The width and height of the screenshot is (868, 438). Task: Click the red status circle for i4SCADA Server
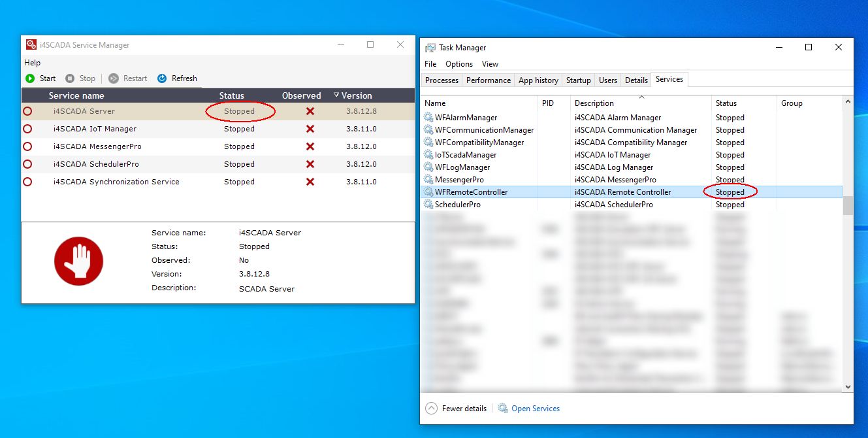pyautogui.click(x=27, y=111)
